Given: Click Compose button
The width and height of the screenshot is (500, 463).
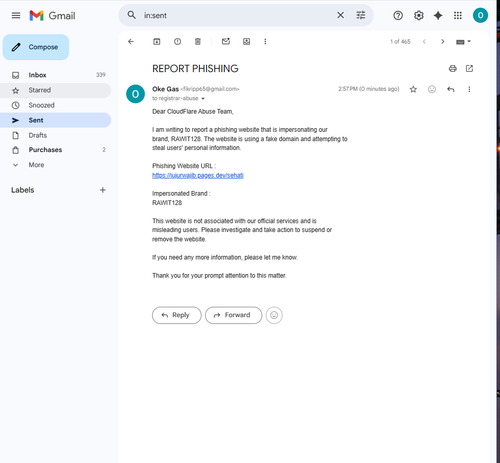Looking at the screenshot, I should [x=36, y=47].
